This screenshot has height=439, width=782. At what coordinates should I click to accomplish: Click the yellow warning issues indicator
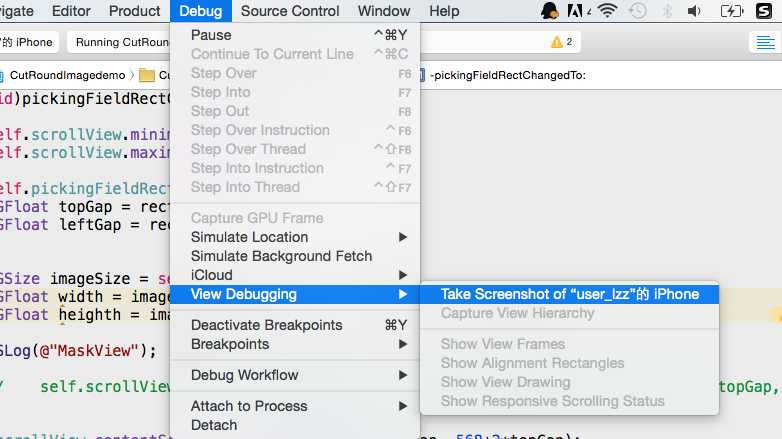pyautogui.click(x=562, y=42)
